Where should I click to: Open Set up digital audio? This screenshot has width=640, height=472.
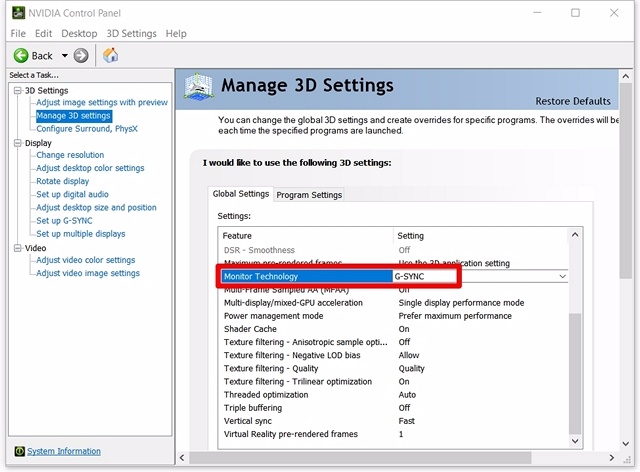[72, 194]
